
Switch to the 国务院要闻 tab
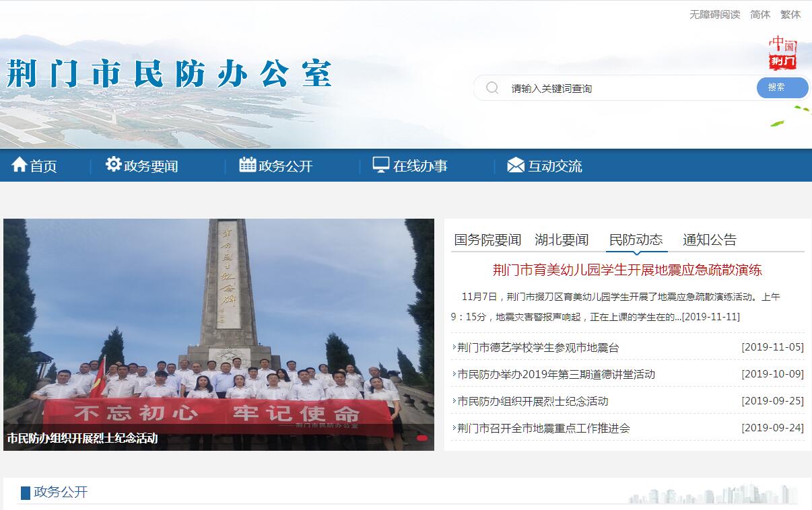[487, 240]
